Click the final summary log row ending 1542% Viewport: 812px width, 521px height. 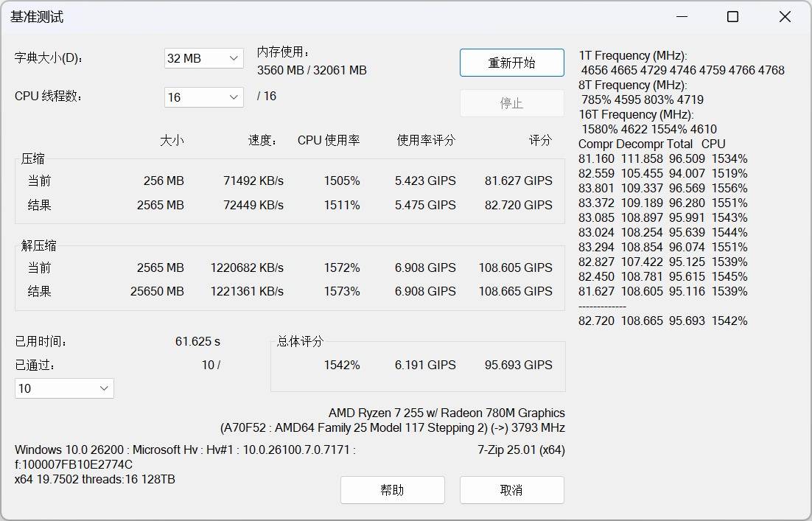pos(663,321)
